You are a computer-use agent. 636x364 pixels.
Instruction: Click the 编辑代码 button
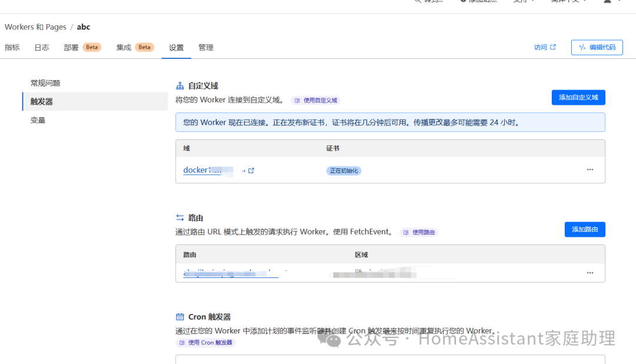(597, 48)
